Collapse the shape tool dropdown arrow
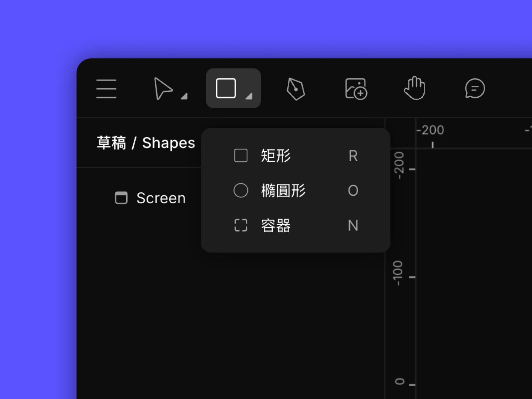 point(249,97)
